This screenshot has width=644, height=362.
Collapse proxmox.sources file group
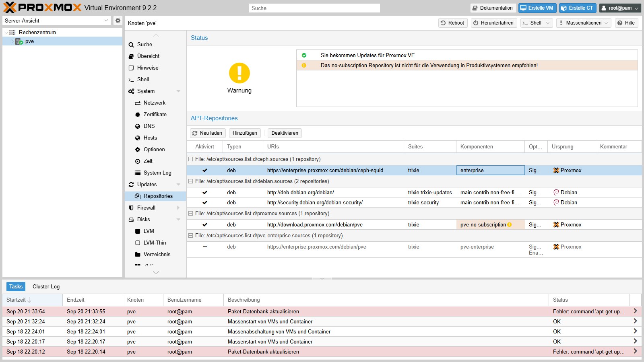click(x=191, y=214)
